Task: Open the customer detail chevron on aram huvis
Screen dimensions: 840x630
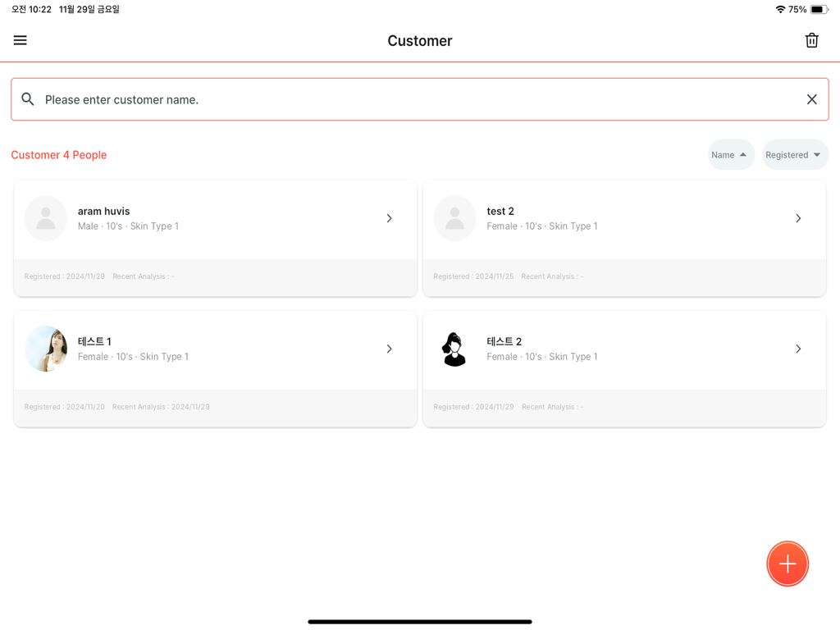Action: pyautogui.click(x=389, y=218)
